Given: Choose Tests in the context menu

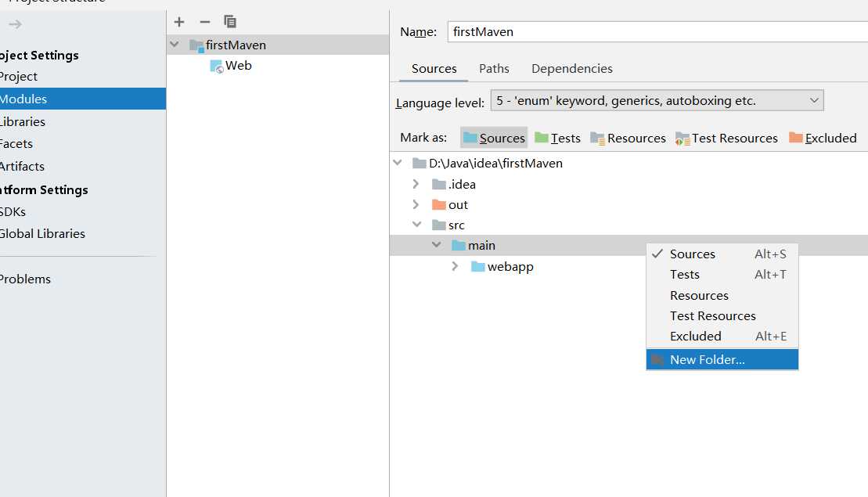Looking at the screenshot, I should (x=722, y=275).
